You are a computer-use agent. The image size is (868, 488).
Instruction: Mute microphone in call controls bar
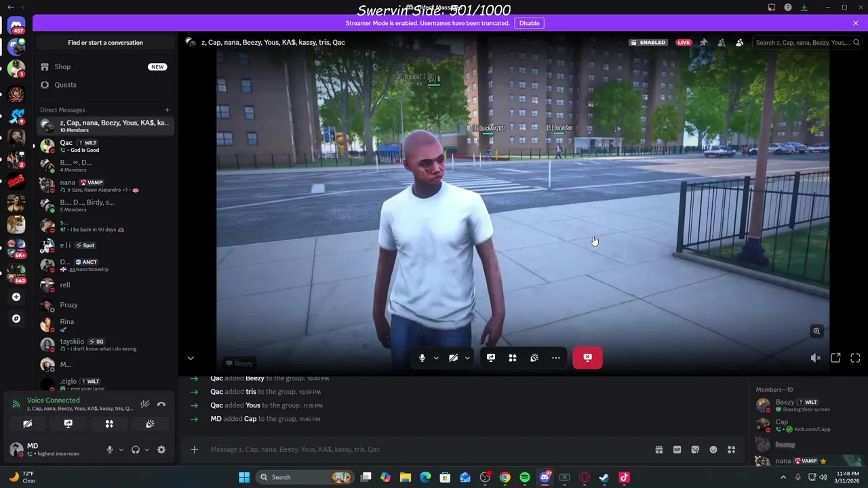pos(422,358)
